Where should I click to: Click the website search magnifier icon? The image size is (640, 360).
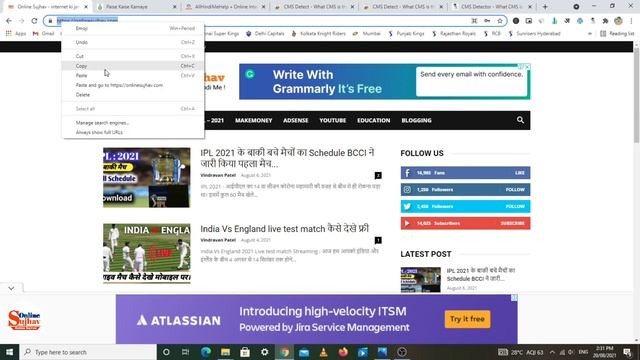(520, 120)
